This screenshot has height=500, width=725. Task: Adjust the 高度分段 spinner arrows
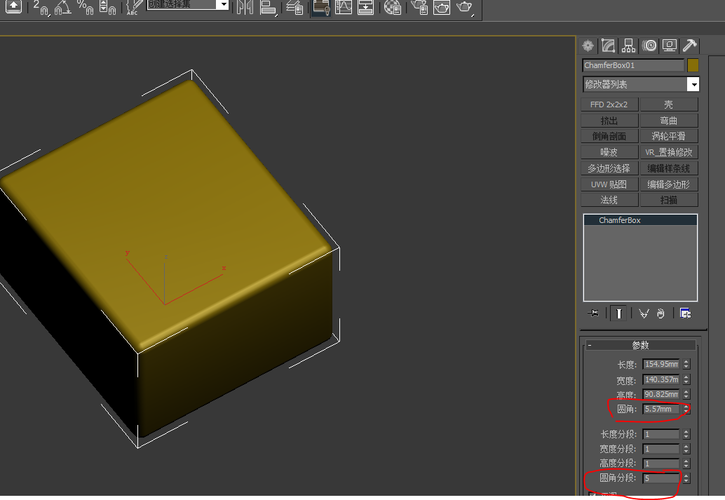[x=686, y=463]
